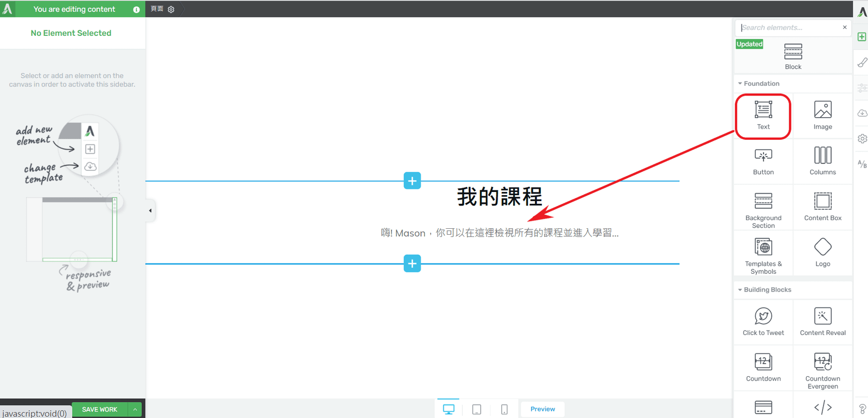Add the Image element
Screen dimensions: 868x418
pos(822,116)
